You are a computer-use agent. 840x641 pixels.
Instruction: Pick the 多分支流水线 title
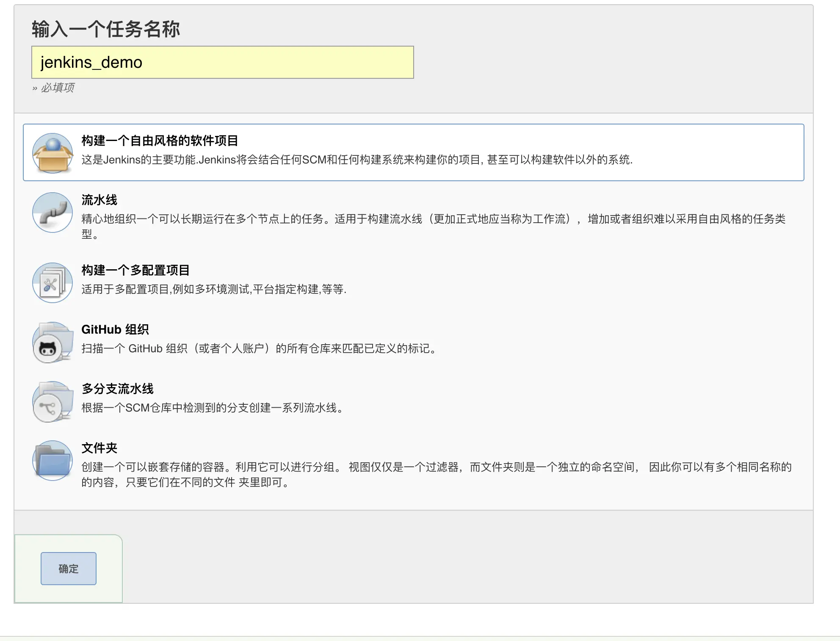click(x=117, y=389)
